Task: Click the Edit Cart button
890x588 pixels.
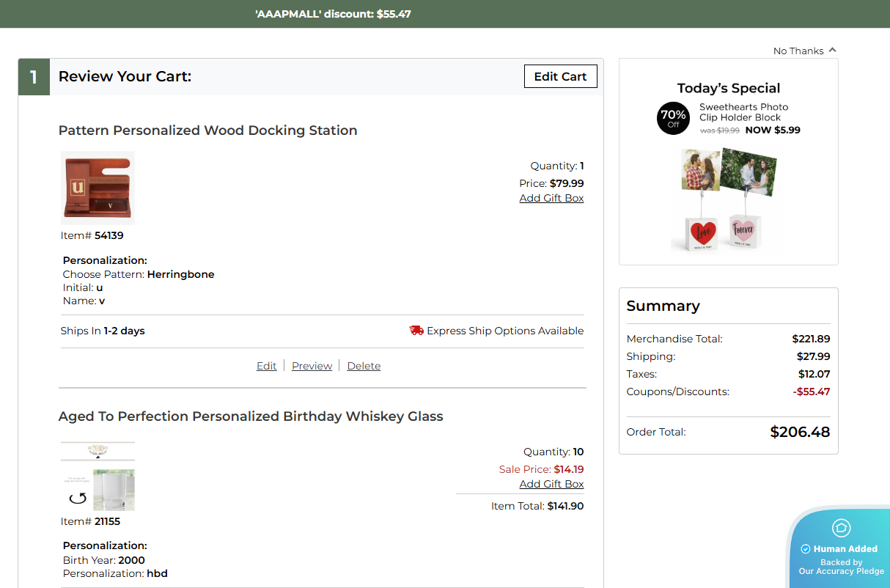Action: 560,76
